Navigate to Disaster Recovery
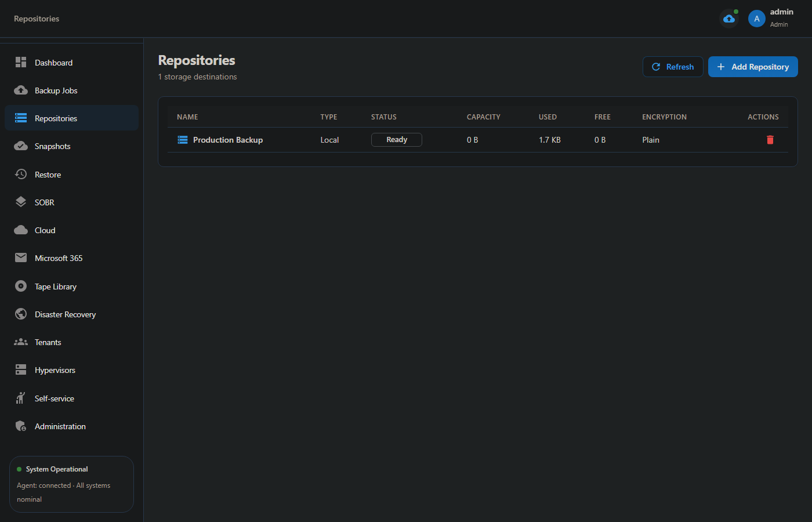 click(71, 314)
